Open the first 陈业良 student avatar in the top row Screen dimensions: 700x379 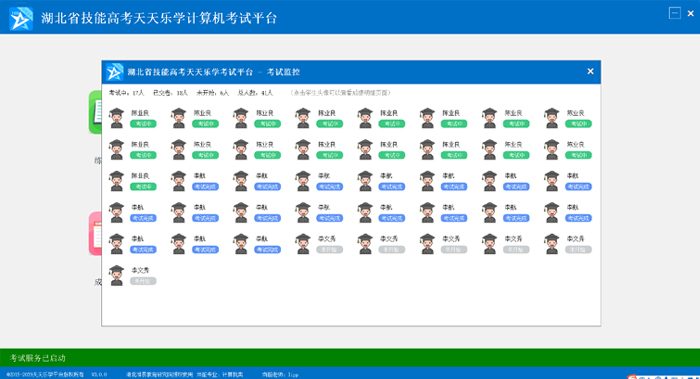[117, 118]
